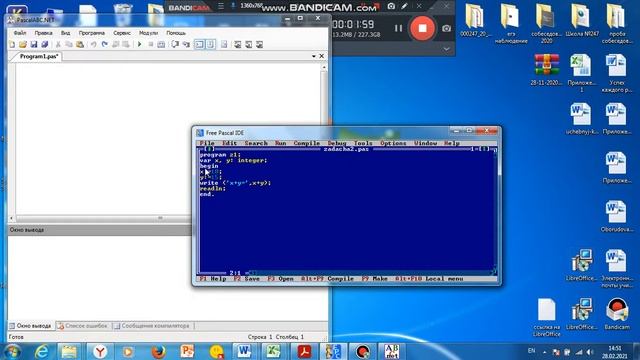Open Compile menu in Free Pascal IDE
Screen dimensions: 640x360
(307, 143)
